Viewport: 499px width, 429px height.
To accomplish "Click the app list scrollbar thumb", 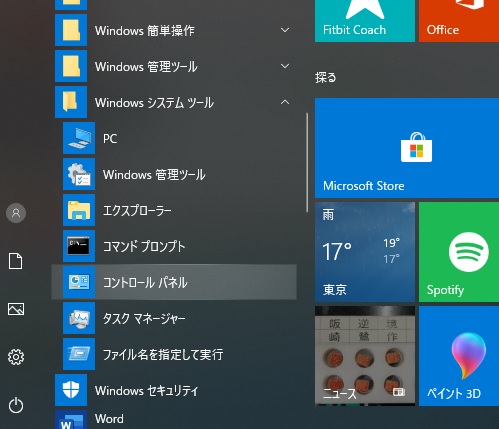I will [307, 162].
